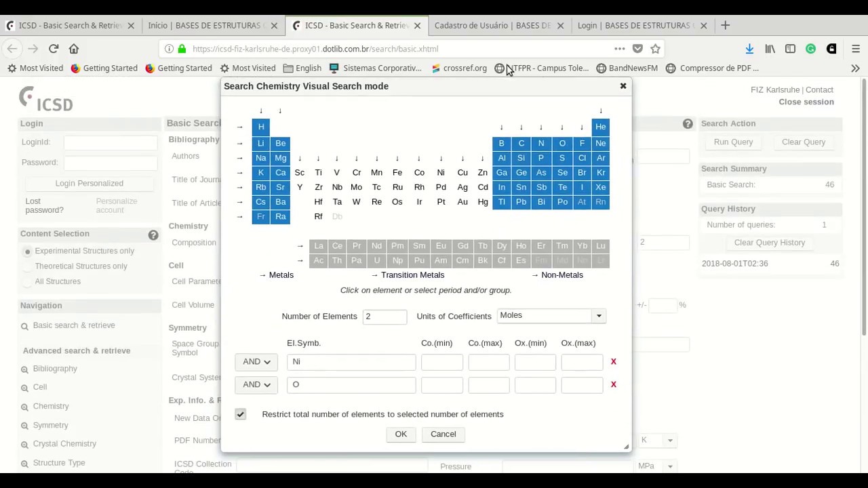Image resolution: width=868 pixels, height=488 pixels.
Task: Select Theoretical Structures only
Action: (x=28, y=266)
